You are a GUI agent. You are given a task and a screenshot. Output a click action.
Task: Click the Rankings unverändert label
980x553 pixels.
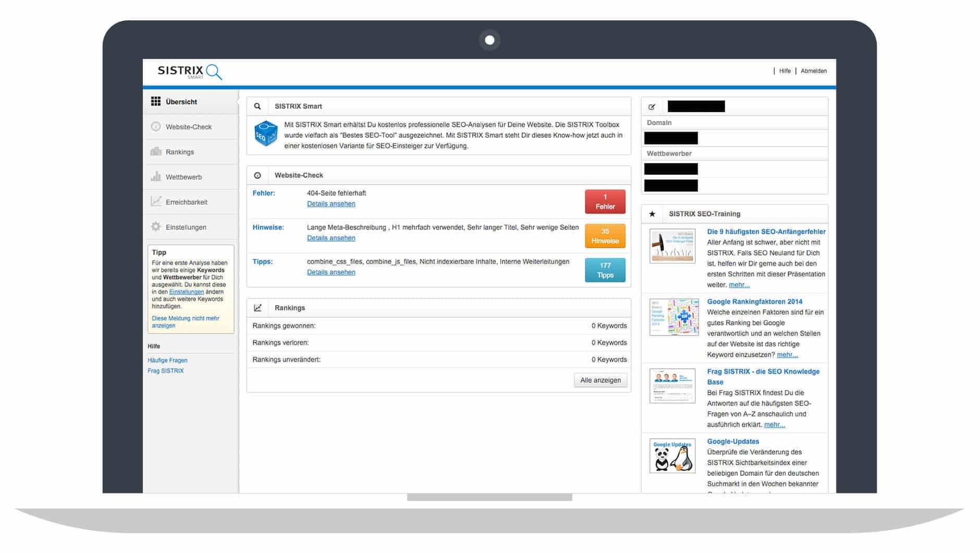287,359
